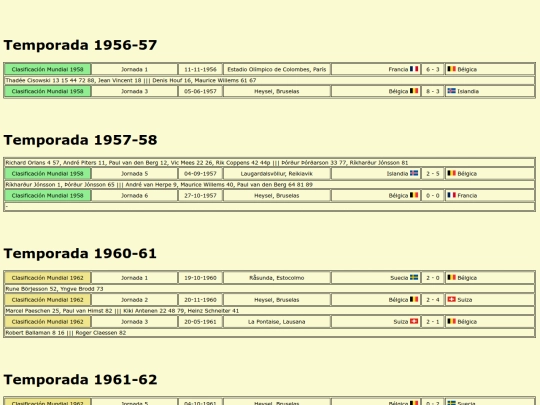Click the scorers line starting 'Robert Ballaman'
Viewport: 540px width, 405px height.
269,333
